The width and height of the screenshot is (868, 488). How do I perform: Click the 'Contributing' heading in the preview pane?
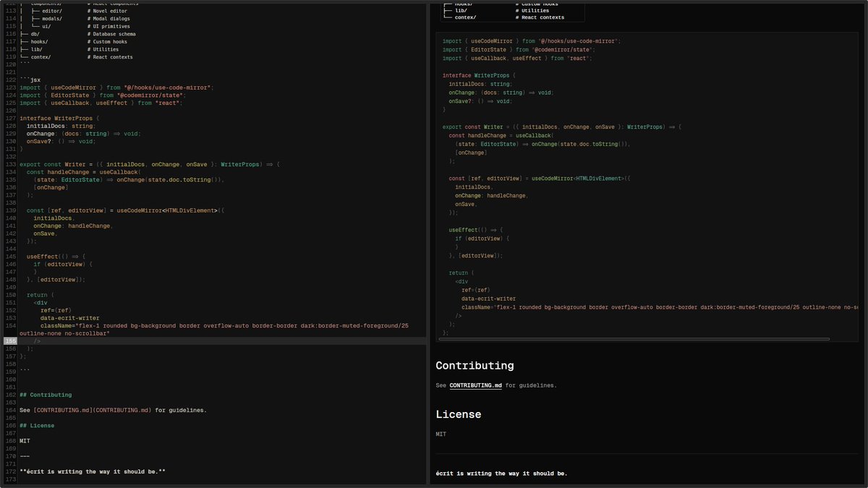(475, 366)
